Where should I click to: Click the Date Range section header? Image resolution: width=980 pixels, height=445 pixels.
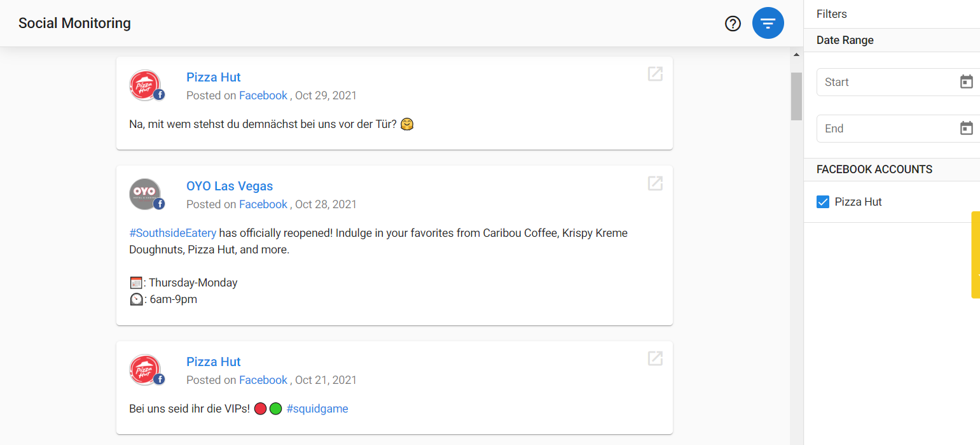[845, 40]
